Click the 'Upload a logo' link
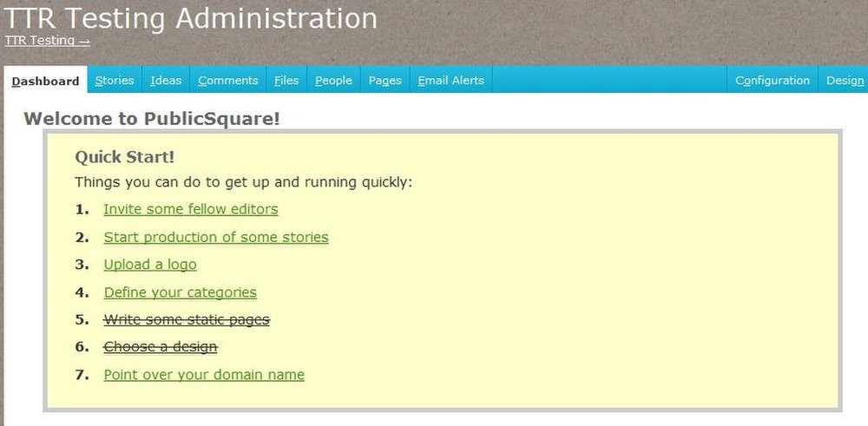 (x=150, y=265)
